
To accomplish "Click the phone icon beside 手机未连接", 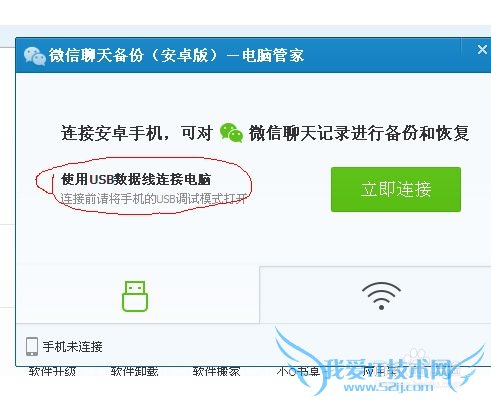I will (x=32, y=346).
